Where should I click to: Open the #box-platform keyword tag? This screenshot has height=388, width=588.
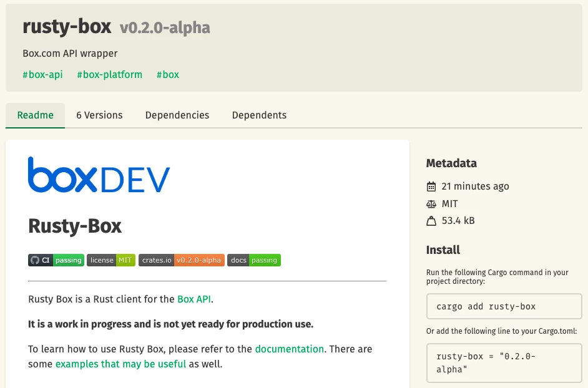[109, 75]
